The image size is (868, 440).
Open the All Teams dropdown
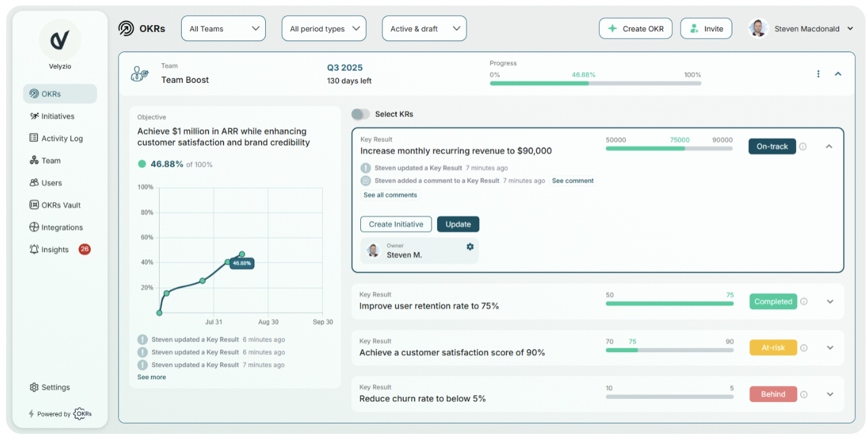pyautogui.click(x=223, y=28)
